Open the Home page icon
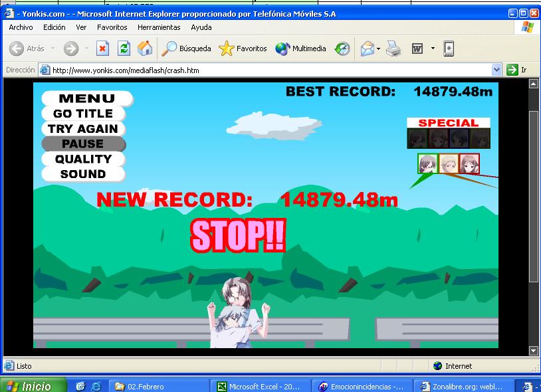Image resolution: width=541 pixels, height=392 pixels. 145,49
